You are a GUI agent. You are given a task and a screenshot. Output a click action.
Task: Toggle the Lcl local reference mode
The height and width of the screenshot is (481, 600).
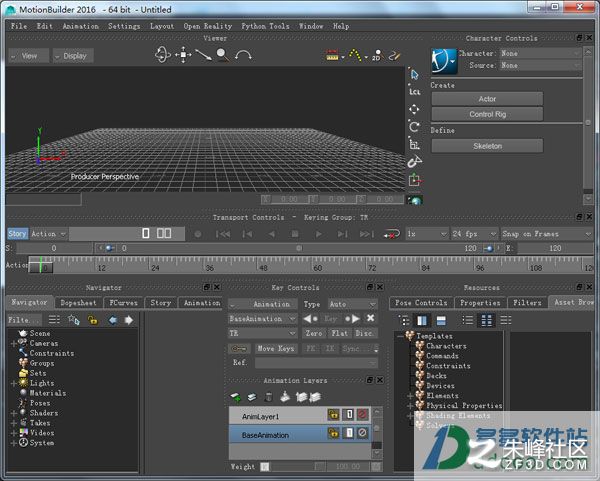(414, 92)
